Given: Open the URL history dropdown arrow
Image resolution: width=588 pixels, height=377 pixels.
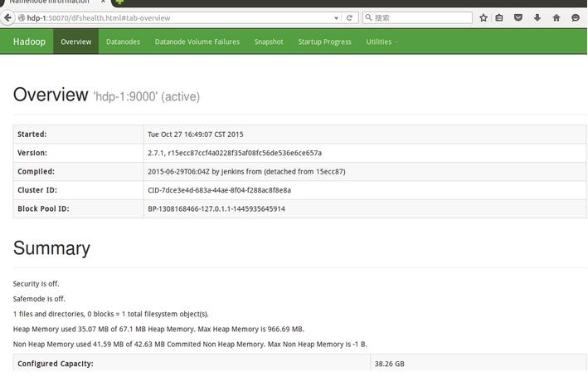Looking at the screenshot, I should tap(336, 18).
